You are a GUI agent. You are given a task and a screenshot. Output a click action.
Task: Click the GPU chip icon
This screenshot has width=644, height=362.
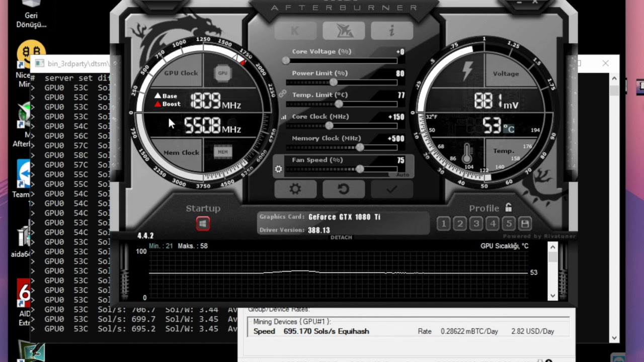point(222,73)
